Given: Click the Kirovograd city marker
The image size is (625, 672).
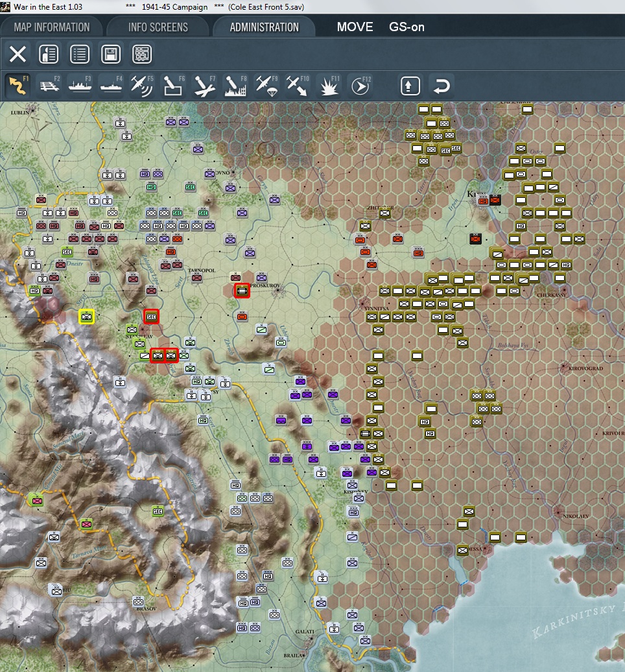Looking at the screenshot, I should point(564,367).
